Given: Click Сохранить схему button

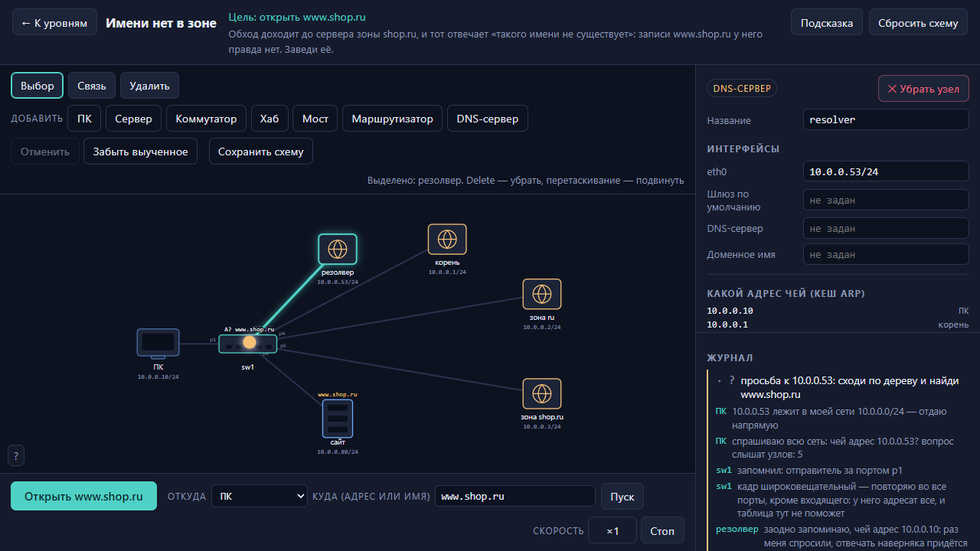Looking at the screenshot, I should point(261,152).
